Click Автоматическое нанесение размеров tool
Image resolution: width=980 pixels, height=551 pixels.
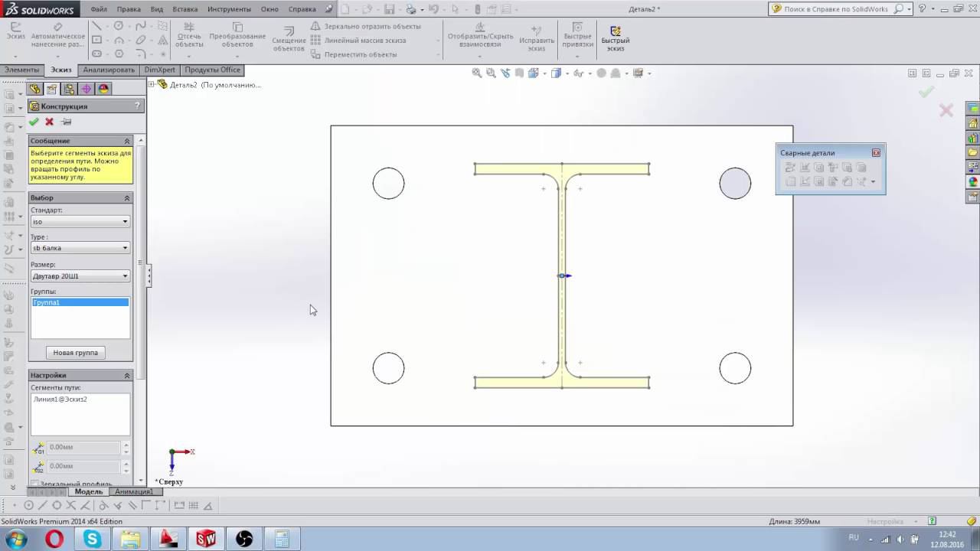(58, 35)
